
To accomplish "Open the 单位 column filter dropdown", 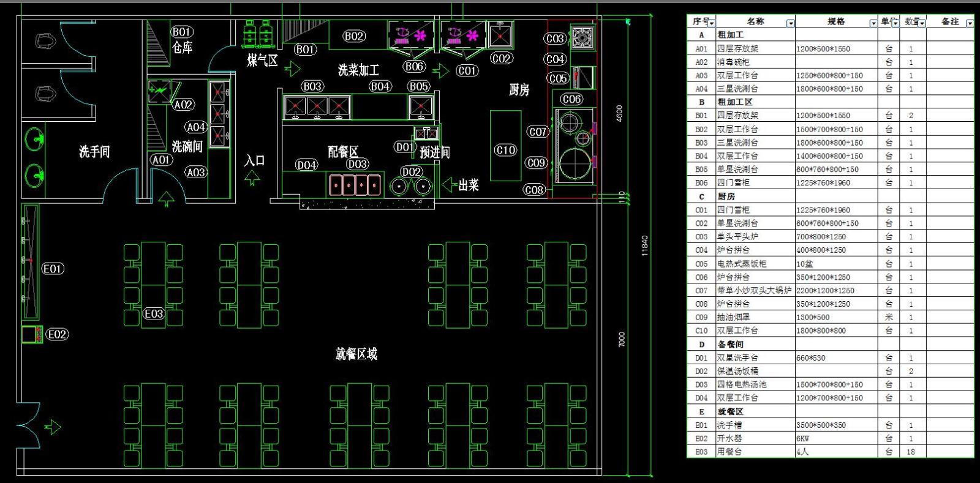I will (895, 23).
